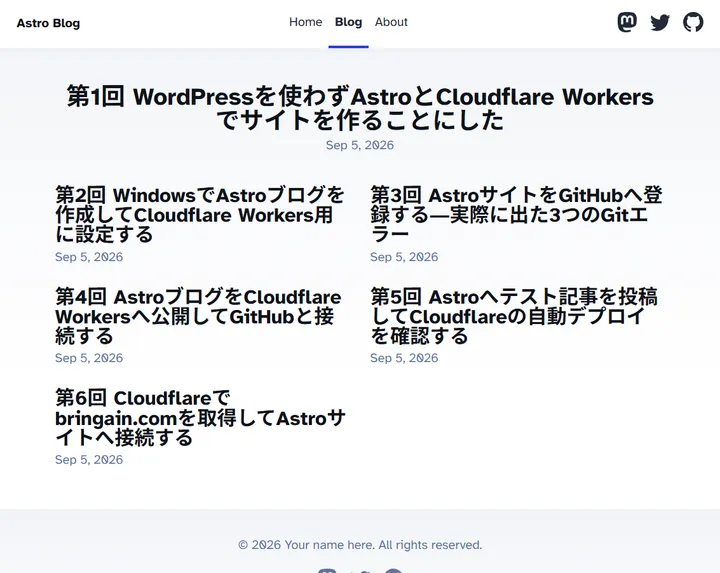Open the 第6回 bringain.com domain post
This screenshot has width=720, height=573.
(200, 417)
